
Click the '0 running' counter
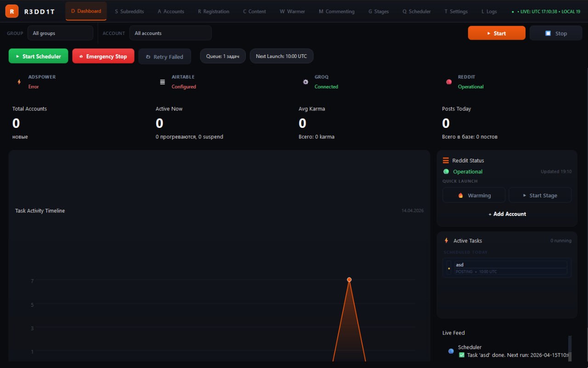(x=561, y=241)
